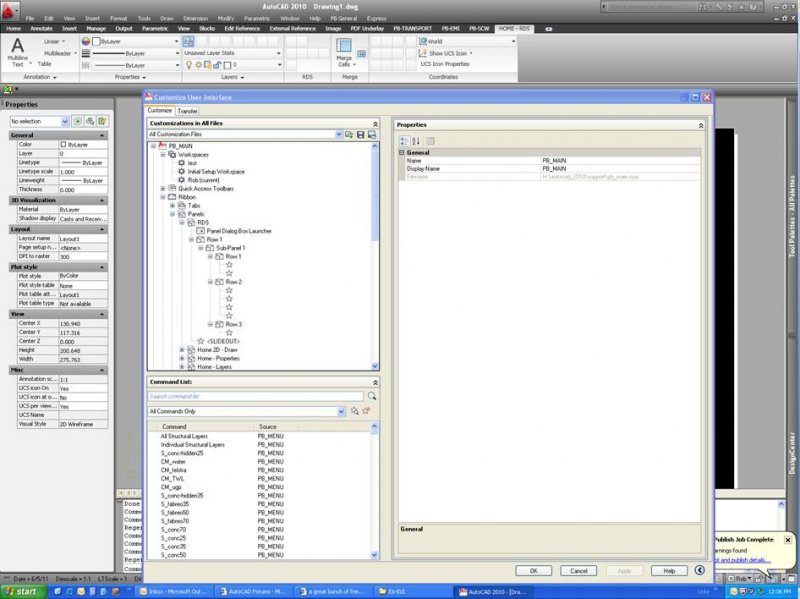Open the Annotation panel expander
800x599 pixels.
40,77
